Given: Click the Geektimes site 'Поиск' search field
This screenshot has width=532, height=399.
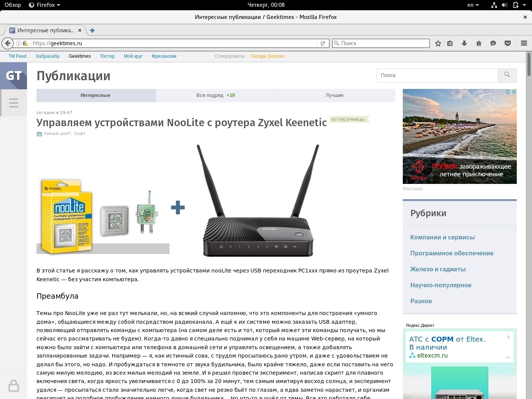Looking at the screenshot, I should tap(437, 75).
